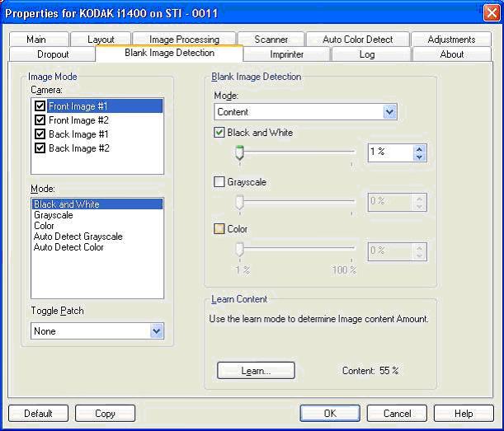Toggle the Front Image #2 checkbox

pos(40,120)
